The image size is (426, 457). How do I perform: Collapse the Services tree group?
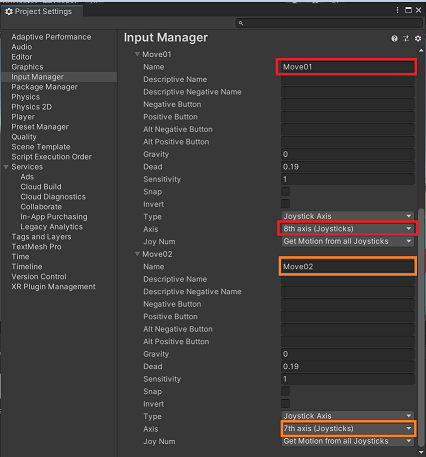[6, 167]
